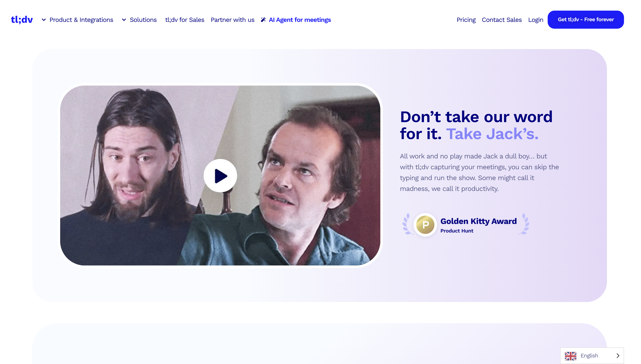Click the UK flag icon
Viewport: 641px width, 364px height.
click(x=570, y=356)
